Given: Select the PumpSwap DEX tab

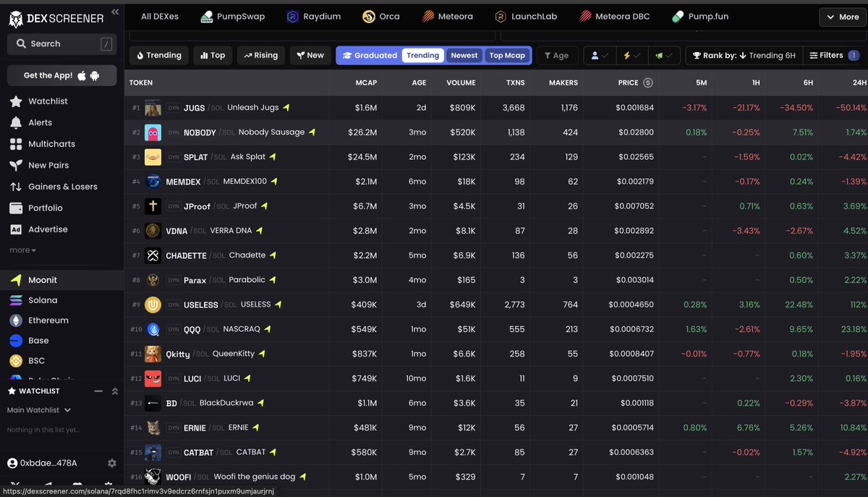Looking at the screenshot, I should [233, 17].
